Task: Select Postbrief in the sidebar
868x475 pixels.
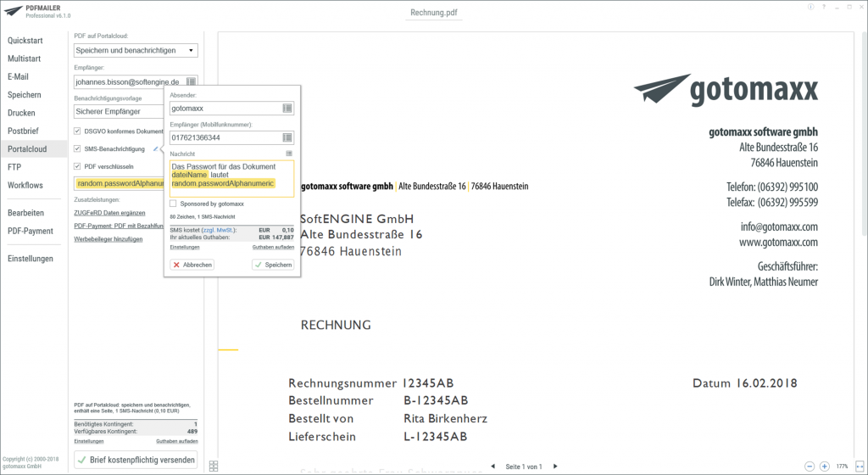Action: (x=23, y=131)
